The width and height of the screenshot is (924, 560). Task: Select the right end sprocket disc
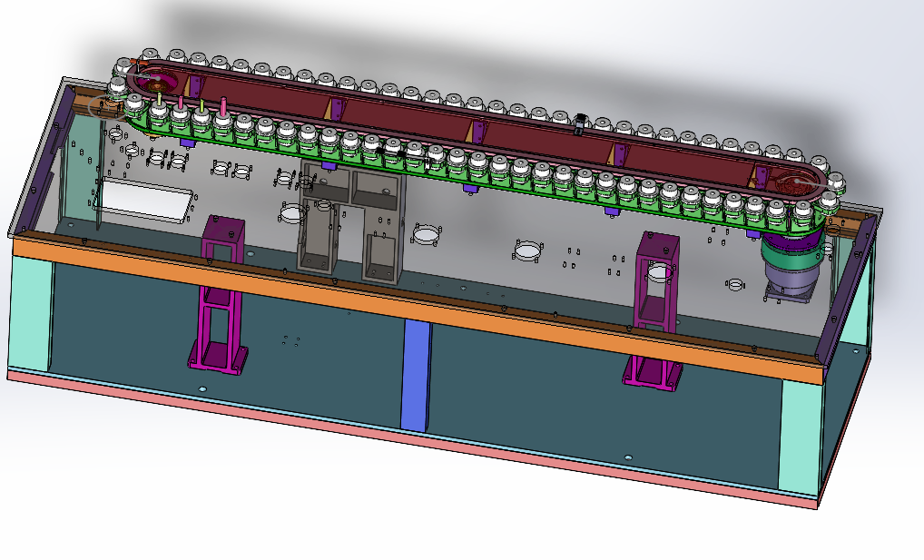coord(797,180)
